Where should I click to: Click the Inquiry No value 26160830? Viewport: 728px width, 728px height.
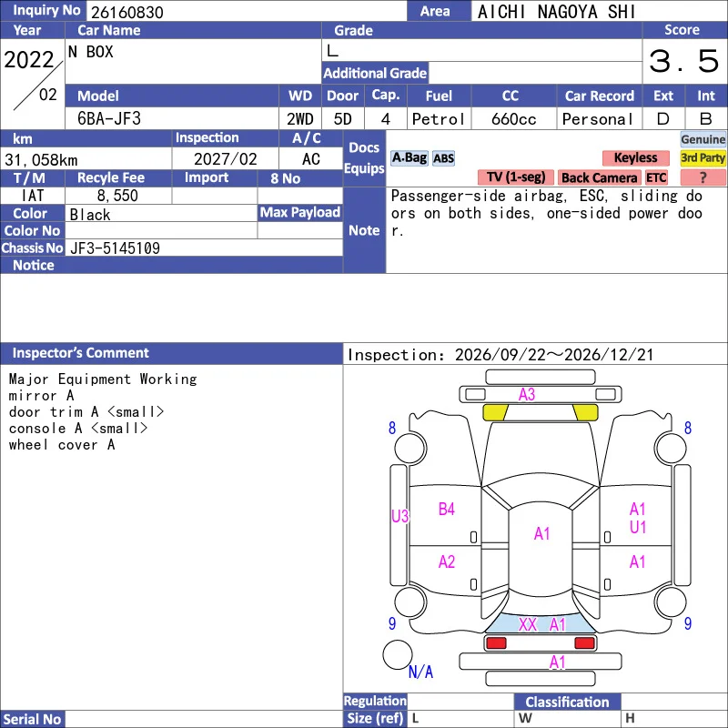click(x=126, y=12)
